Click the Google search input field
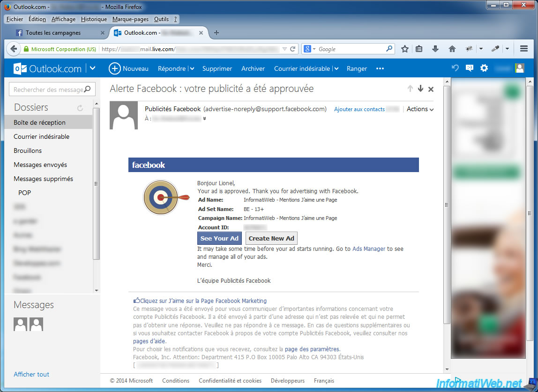 click(x=351, y=49)
